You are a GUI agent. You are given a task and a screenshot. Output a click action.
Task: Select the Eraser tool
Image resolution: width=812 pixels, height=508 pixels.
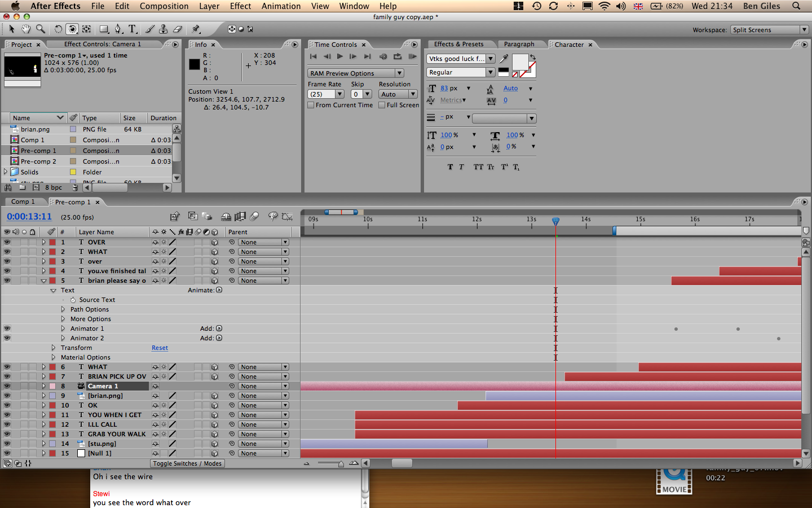point(178,29)
